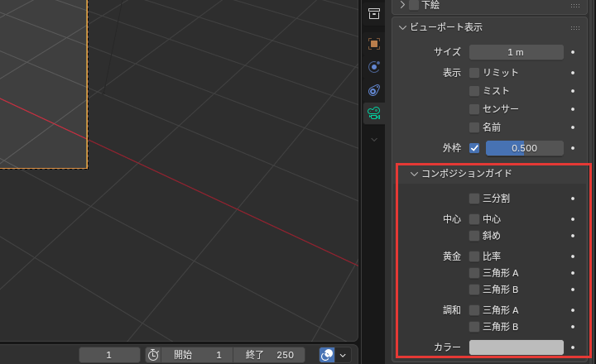Click animate dot beside サイズ

tap(573, 52)
